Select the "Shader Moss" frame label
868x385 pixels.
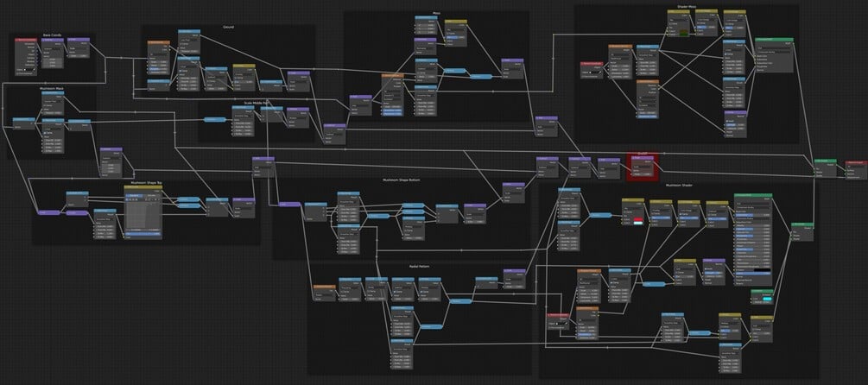click(x=687, y=7)
